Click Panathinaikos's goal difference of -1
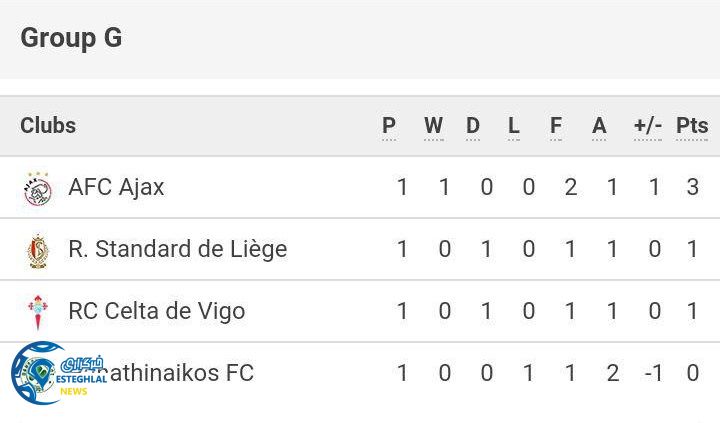The height and width of the screenshot is (423, 720). coord(653,373)
